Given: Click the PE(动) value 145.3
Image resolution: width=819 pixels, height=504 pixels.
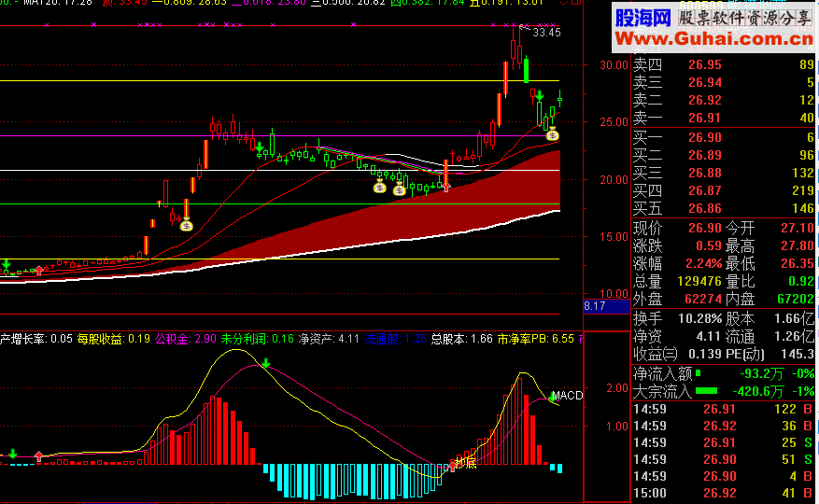Looking at the screenshot, I should coord(798,354).
